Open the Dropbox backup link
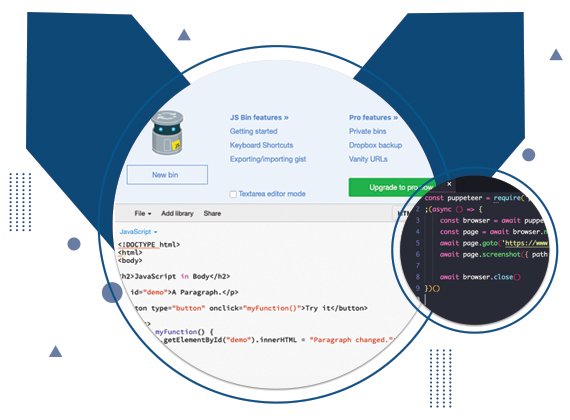Image resolution: width=570 pixels, height=420 pixels. [376, 145]
